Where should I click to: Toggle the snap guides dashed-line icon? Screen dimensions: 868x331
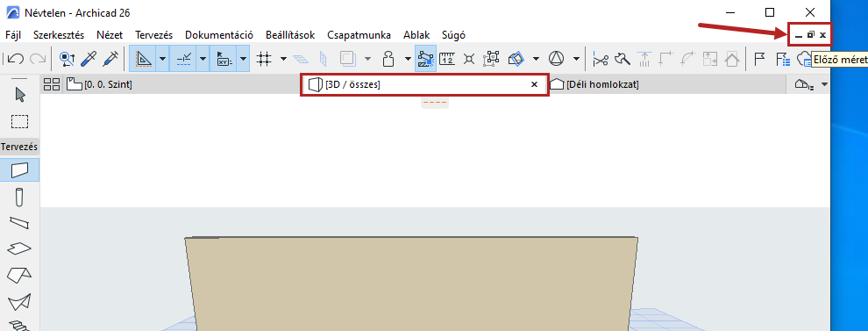183,58
